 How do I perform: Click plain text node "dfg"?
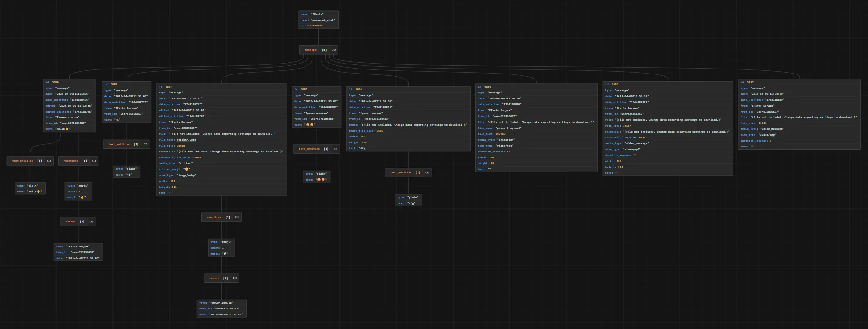coord(409,200)
